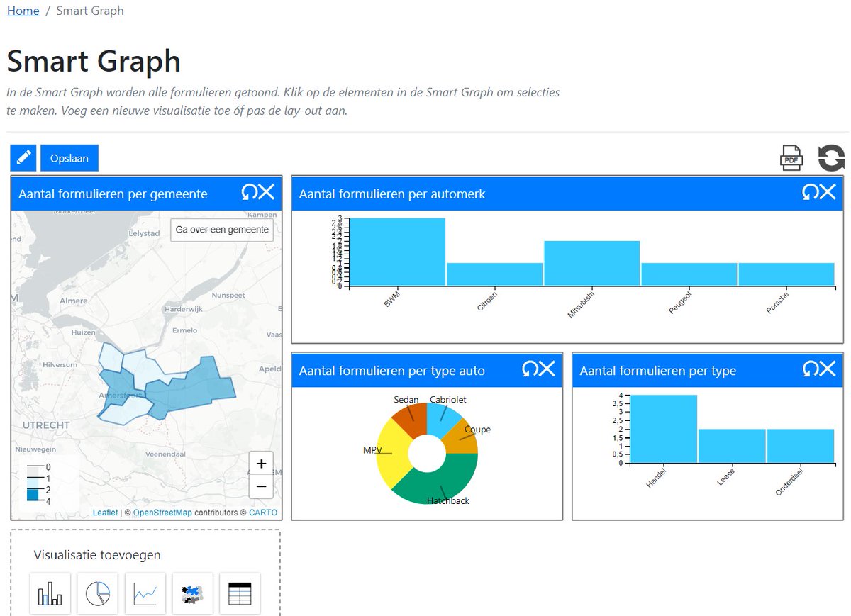Open the CARTO attribution link

[263, 513]
